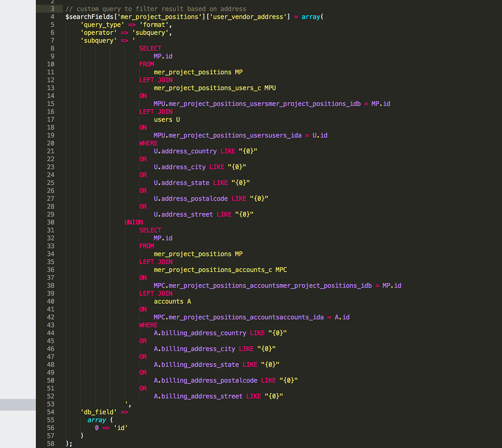Click the 'id' string on line 56
This screenshot has height=448, width=502.
tap(120, 428)
